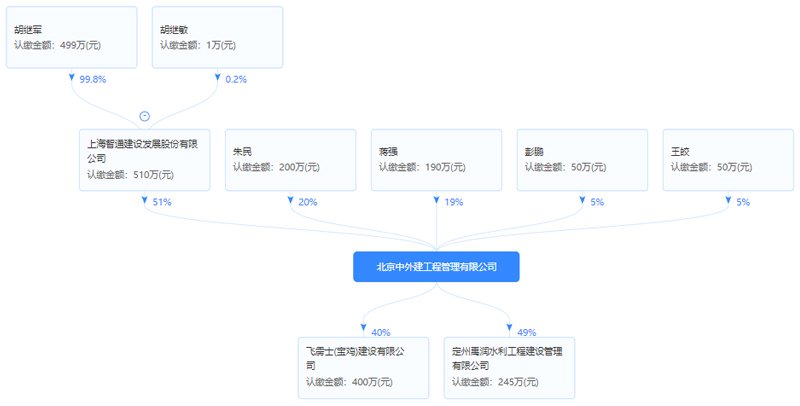This screenshot has height=406, width=800.
Task: Open the 胡继敏 shareholder card
Action: point(217,37)
